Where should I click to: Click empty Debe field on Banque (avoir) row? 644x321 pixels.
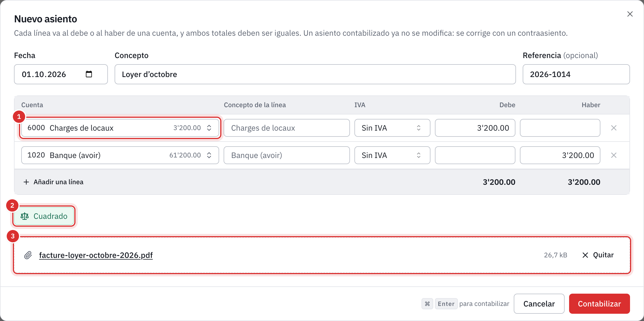(x=475, y=155)
